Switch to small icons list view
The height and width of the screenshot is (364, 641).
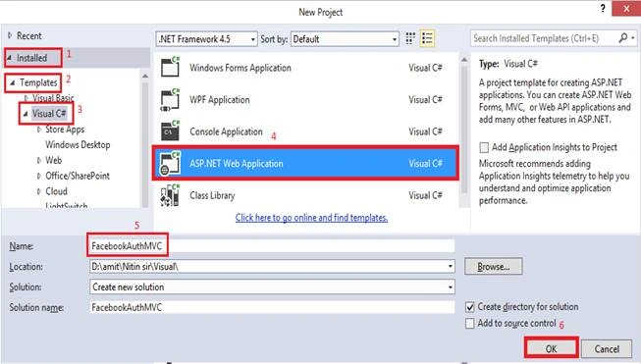point(427,39)
